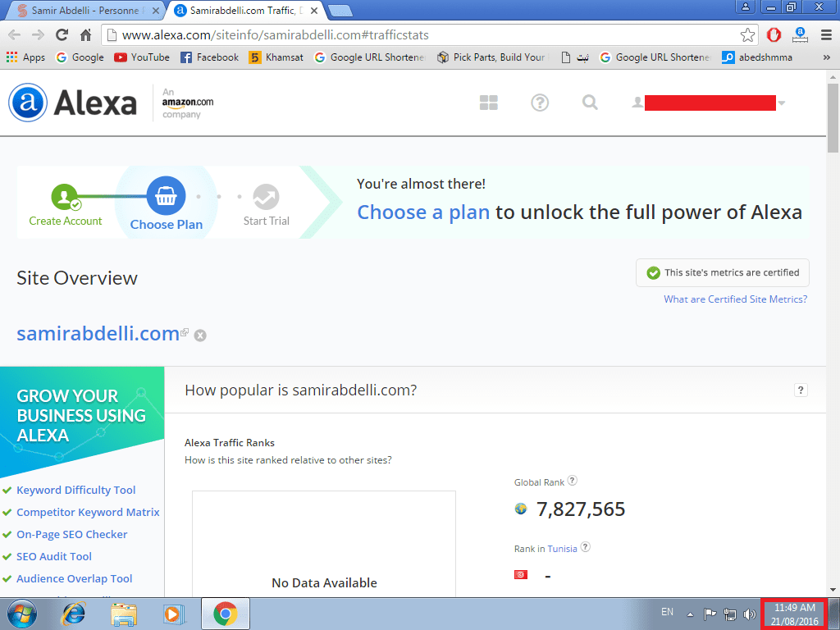Open On-Page SEO Checker link
The image size is (840, 630).
[72, 534]
